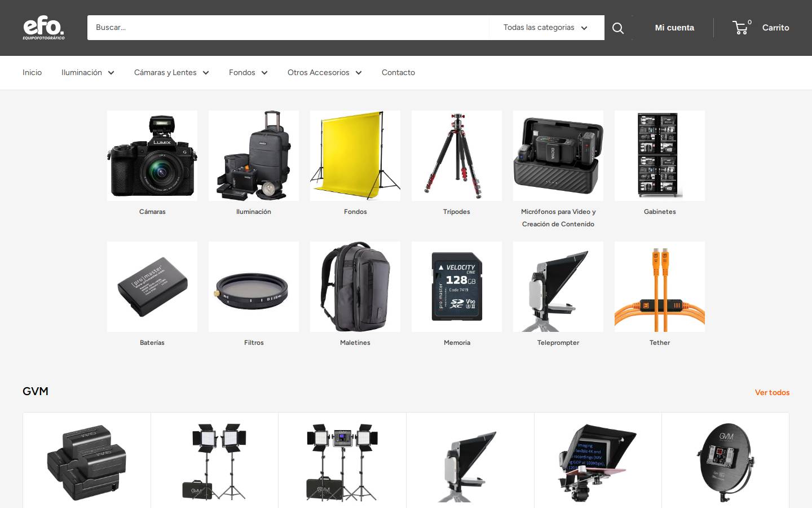
Task: Select the Filtros lens filter image
Action: 254,287
